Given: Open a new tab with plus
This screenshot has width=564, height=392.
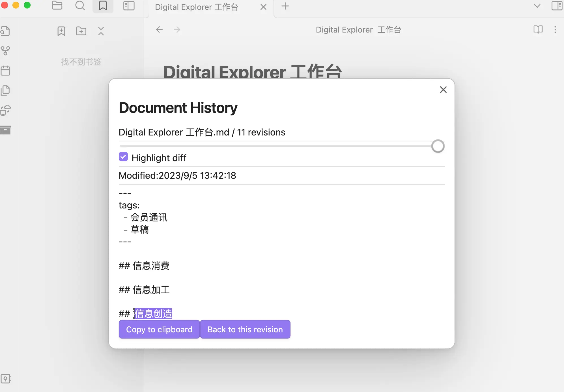Looking at the screenshot, I should click(285, 6).
